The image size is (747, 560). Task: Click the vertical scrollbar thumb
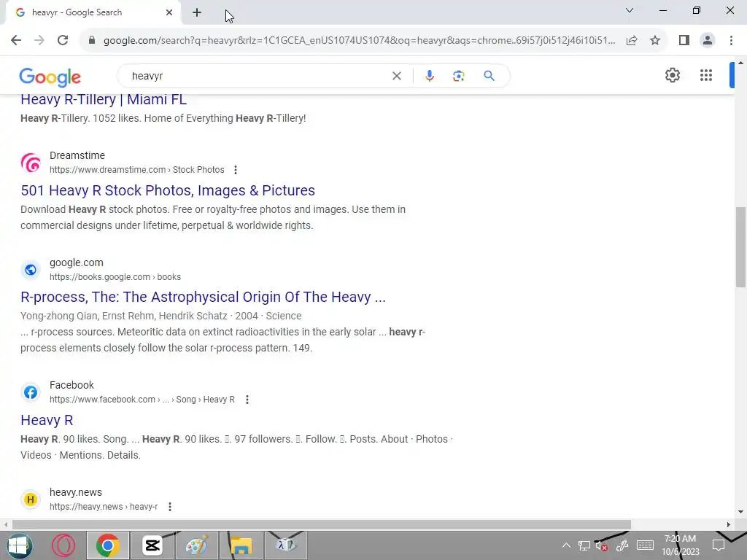coord(740,247)
